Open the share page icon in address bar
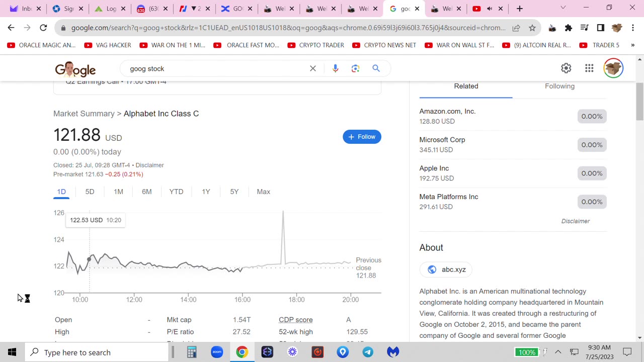 [516, 28]
